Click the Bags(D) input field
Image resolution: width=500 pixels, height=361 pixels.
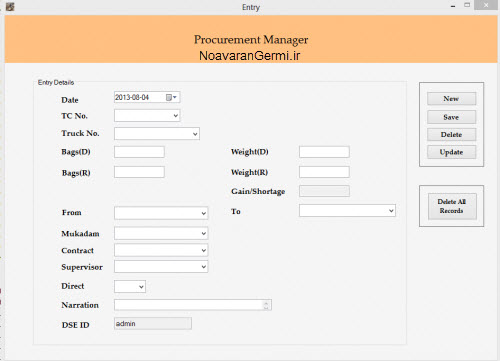coord(139,152)
